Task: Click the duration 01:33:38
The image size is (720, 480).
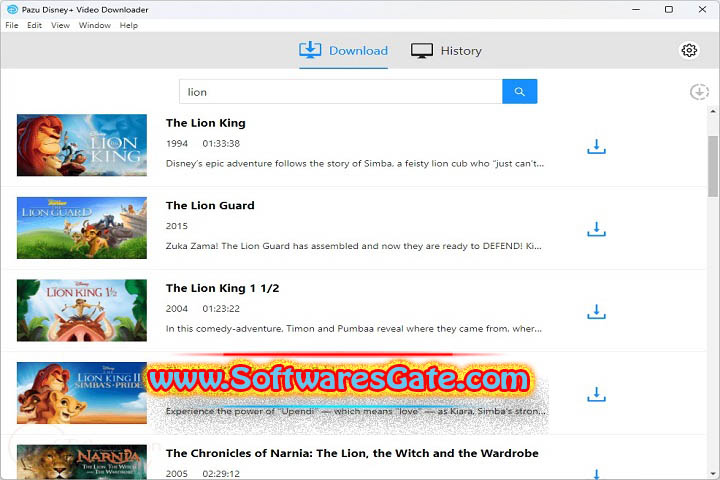Action: pyautogui.click(x=221, y=143)
